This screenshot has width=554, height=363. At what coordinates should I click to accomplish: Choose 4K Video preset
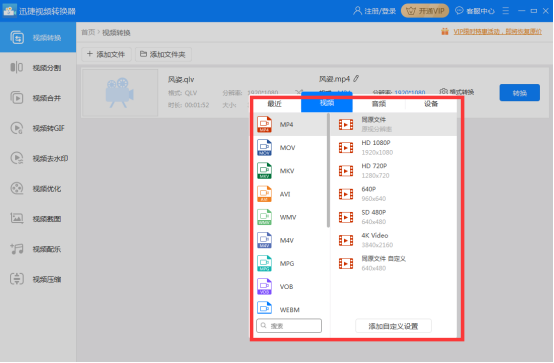394,240
